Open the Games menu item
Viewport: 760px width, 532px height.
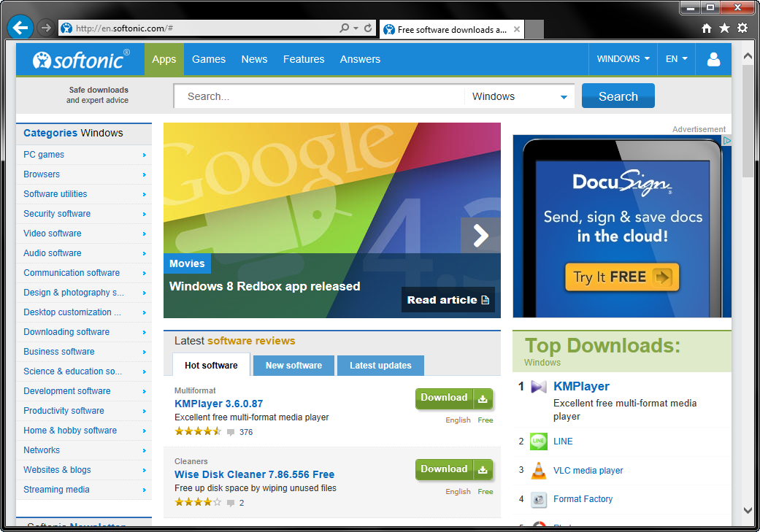[208, 59]
